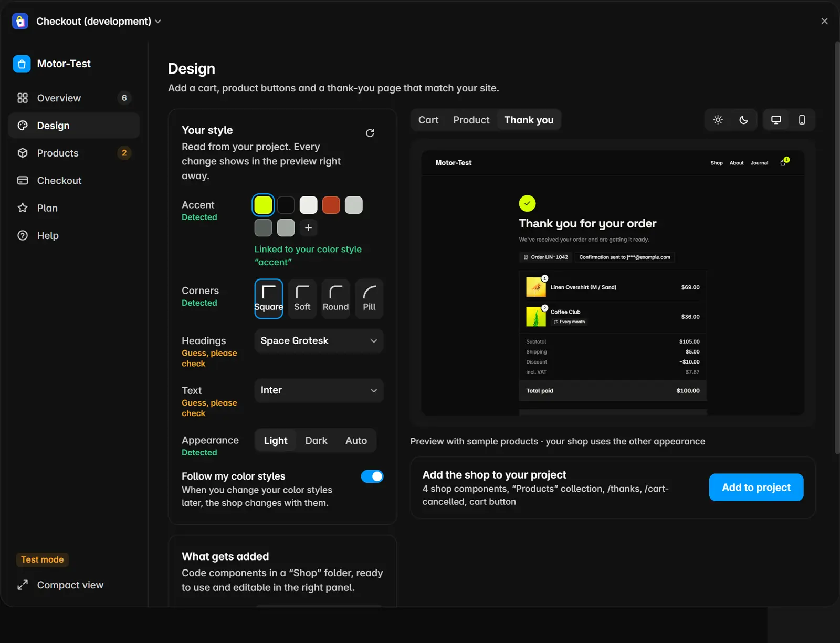Select Soft corners option
The width and height of the screenshot is (840, 643).
pos(302,299)
